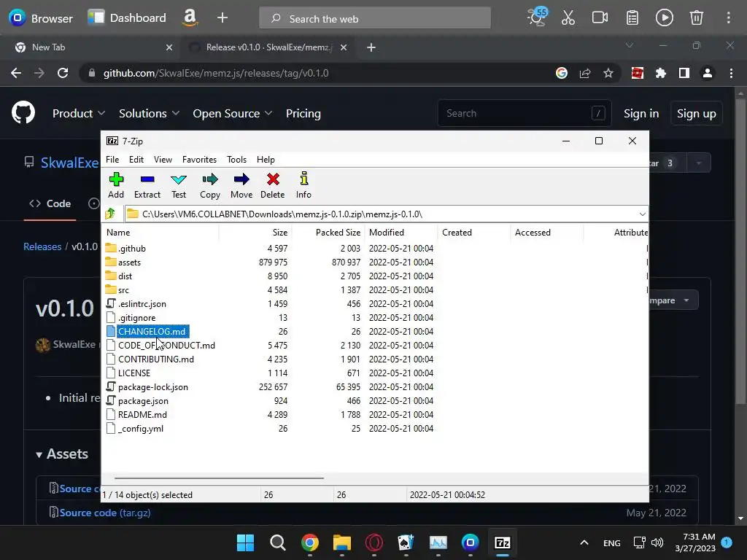Go up one folder level in 7-Zip
This screenshot has height=560, width=747.
pos(111,214)
